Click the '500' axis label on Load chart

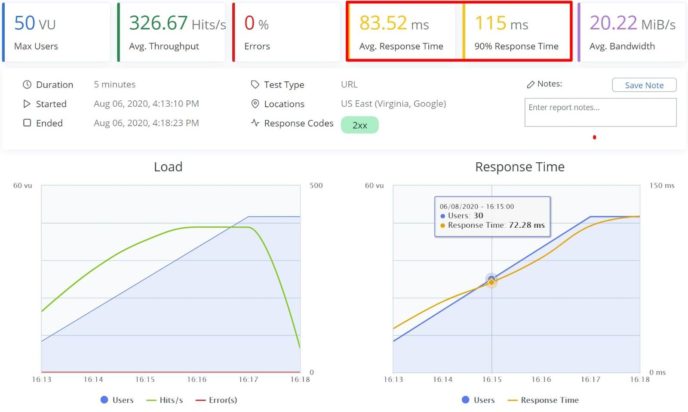(x=316, y=186)
